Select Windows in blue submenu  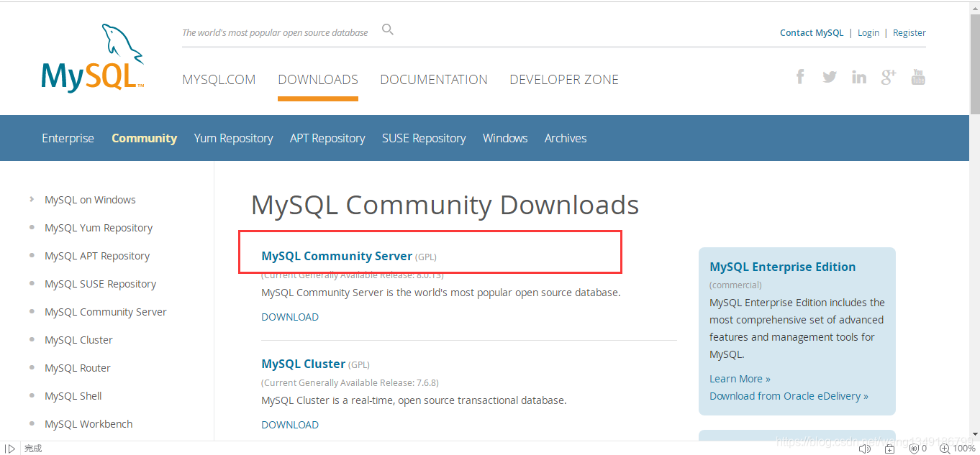[x=505, y=138]
